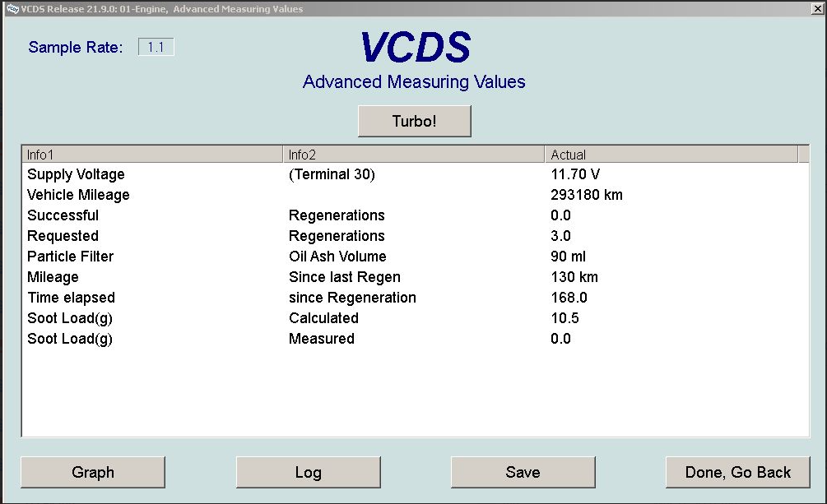827x504 pixels.
Task: Click the 90 ml value
Action: tap(568, 257)
